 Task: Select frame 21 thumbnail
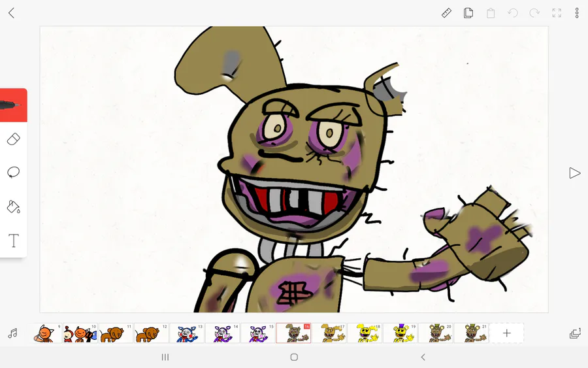(471, 333)
